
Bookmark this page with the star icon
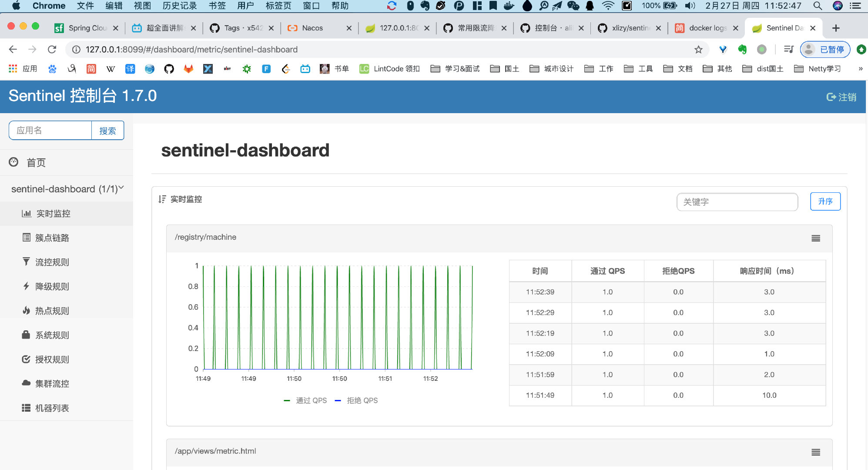698,50
